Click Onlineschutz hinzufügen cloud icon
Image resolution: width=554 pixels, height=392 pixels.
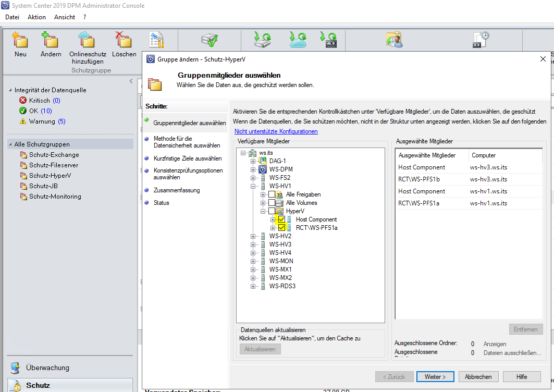87,40
